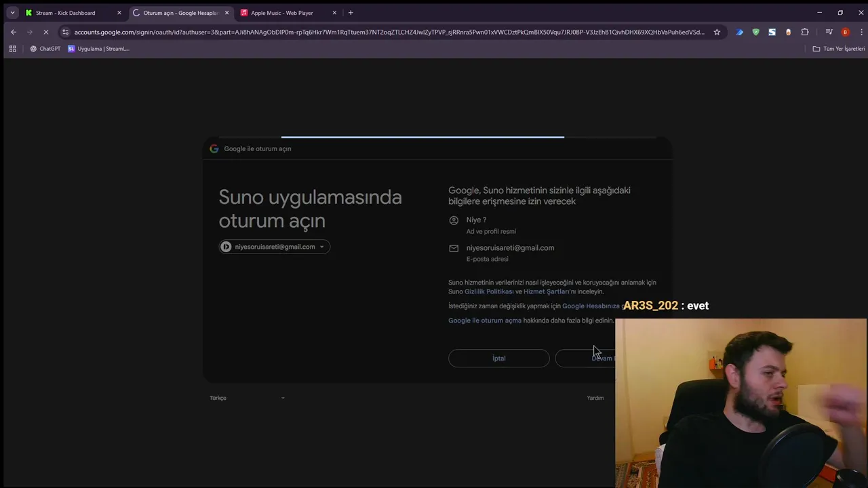Click the blue S extension icon
Image resolution: width=868 pixels, height=488 pixels.
(x=772, y=32)
